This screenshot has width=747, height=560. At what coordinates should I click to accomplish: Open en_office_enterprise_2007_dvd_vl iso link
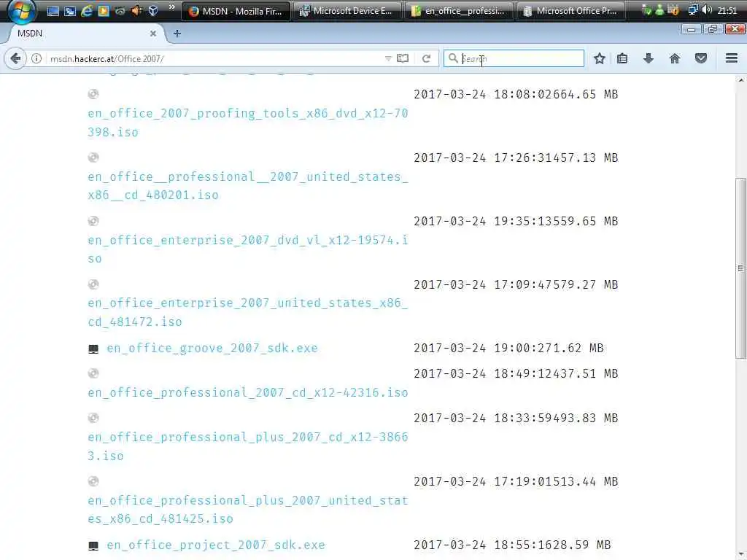coord(248,249)
